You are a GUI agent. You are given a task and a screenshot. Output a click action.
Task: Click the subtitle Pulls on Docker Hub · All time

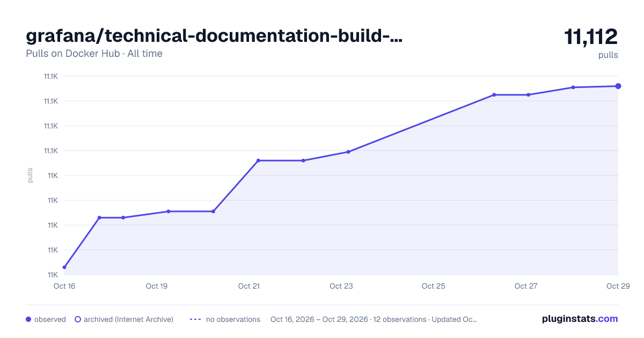[94, 54]
